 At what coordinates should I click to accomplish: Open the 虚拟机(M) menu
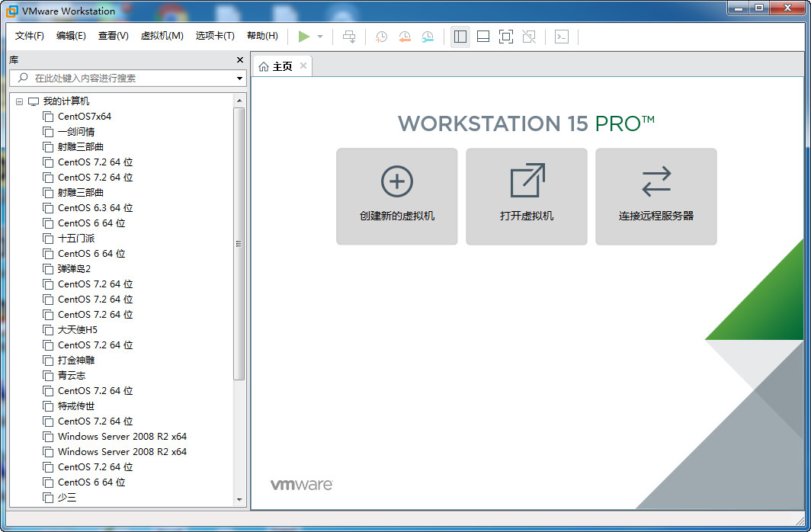pos(162,36)
